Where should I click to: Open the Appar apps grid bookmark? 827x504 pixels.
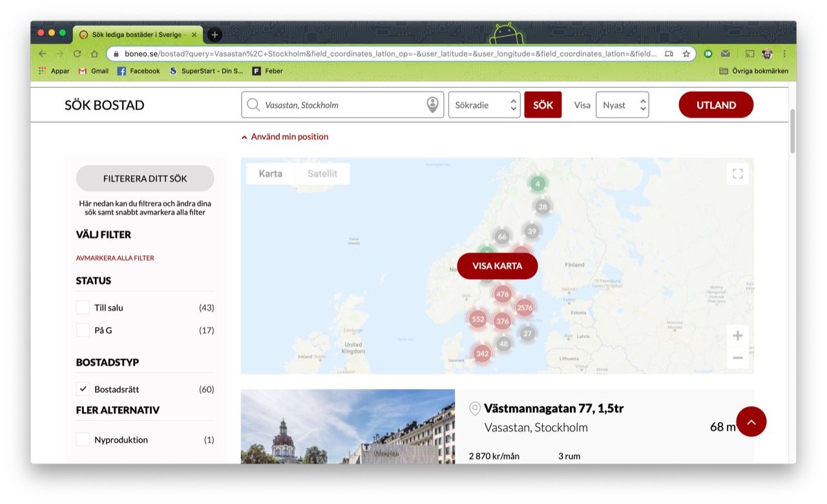(54, 71)
